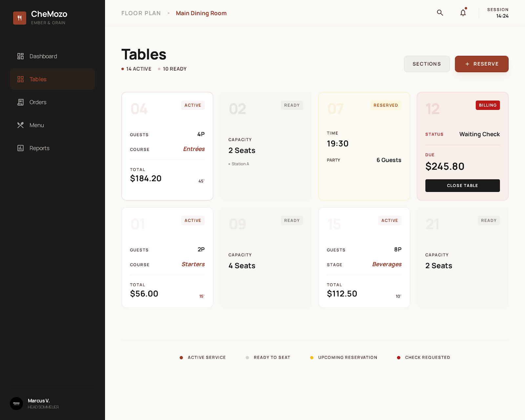Image resolution: width=525 pixels, height=420 pixels.
Task: Click the READY badge on table 09
Action: (292, 220)
